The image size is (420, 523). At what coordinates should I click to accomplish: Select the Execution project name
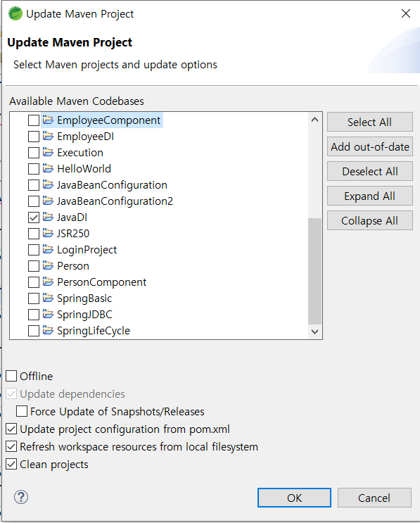click(x=80, y=153)
